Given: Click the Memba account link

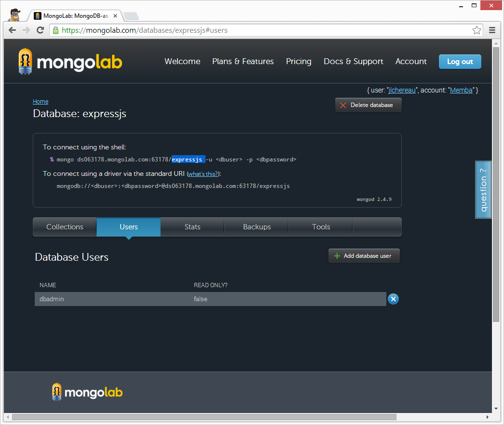Looking at the screenshot, I should 461,90.
